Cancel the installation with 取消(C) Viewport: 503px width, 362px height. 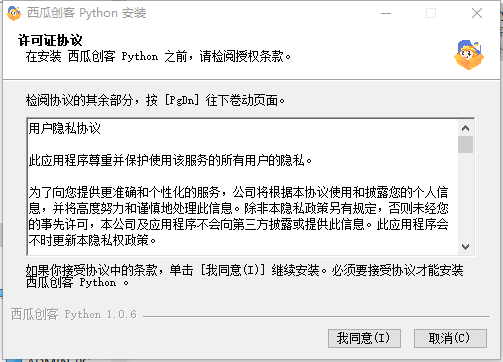[450, 338]
